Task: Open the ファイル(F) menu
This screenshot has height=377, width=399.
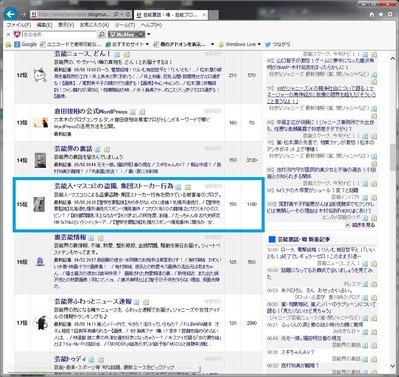Action: 19,25
